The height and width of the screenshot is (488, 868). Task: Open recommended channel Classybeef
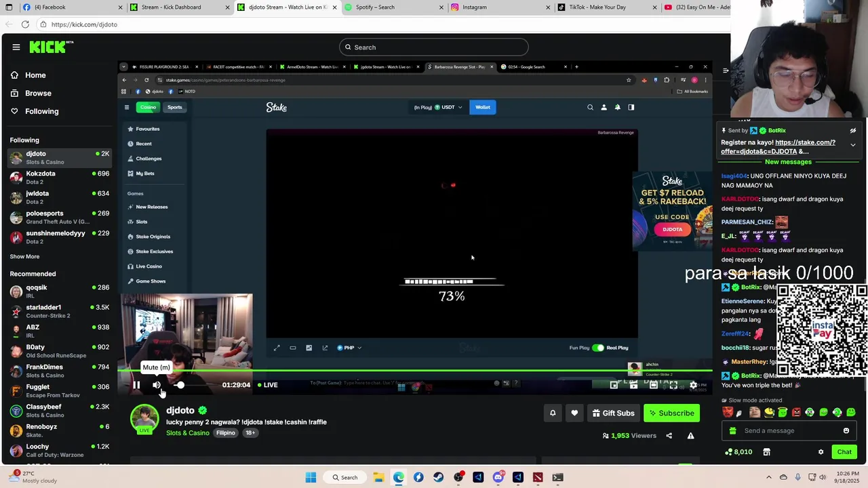pyautogui.click(x=60, y=411)
